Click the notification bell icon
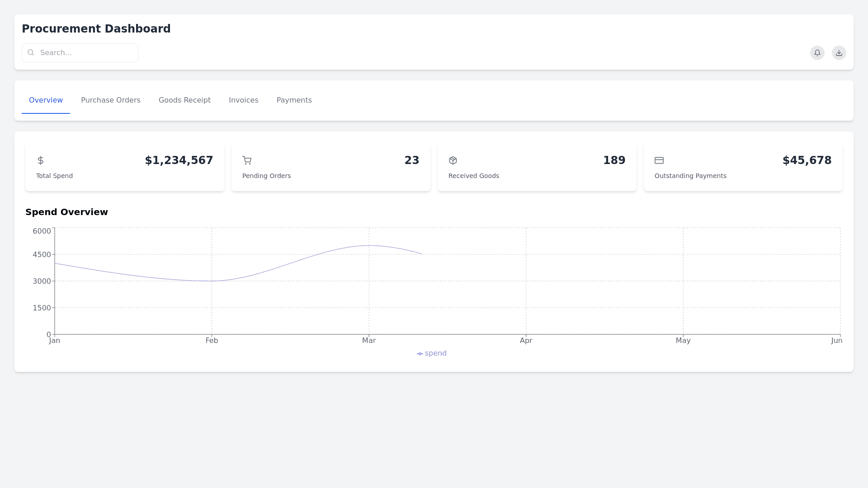868x488 pixels. tap(817, 53)
